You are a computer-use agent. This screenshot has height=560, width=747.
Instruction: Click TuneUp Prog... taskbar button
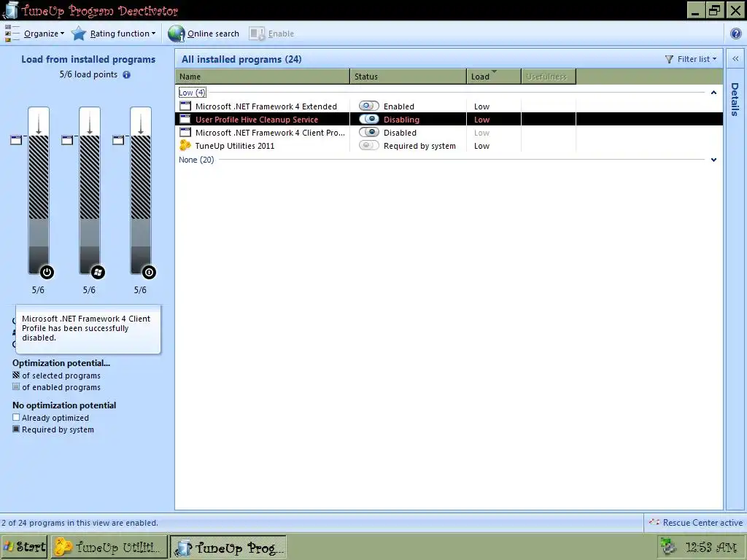click(228, 547)
